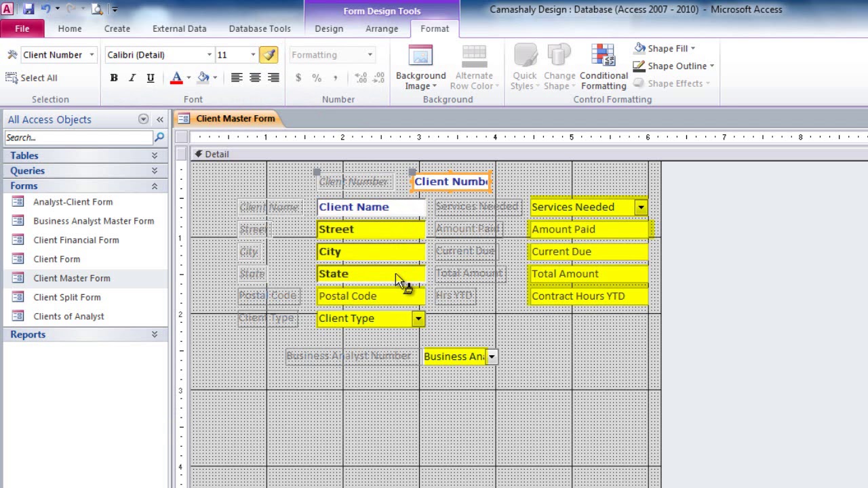Switch to Database Tools tab
This screenshot has width=868, height=488.
coord(260,28)
